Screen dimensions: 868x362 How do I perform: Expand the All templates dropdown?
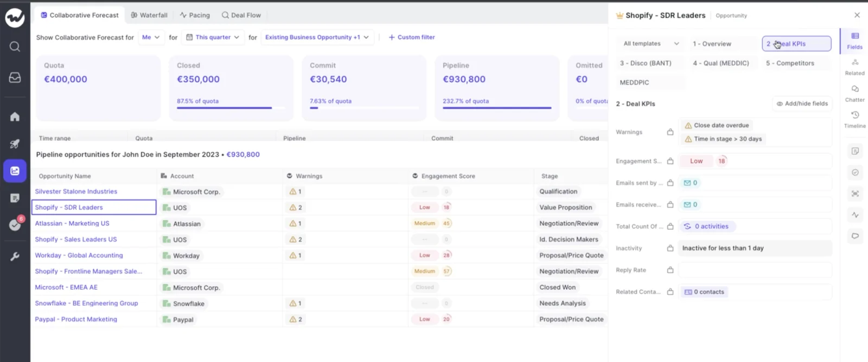pos(650,44)
